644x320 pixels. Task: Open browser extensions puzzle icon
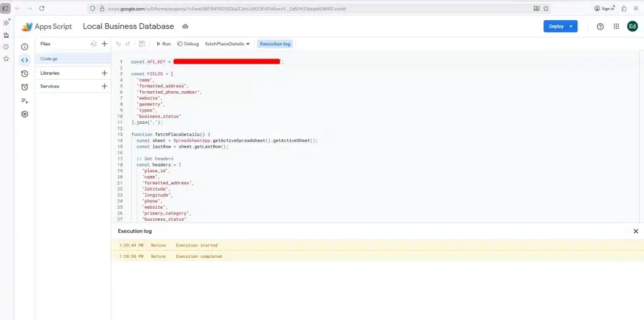pyautogui.click(x=624, y=8)
